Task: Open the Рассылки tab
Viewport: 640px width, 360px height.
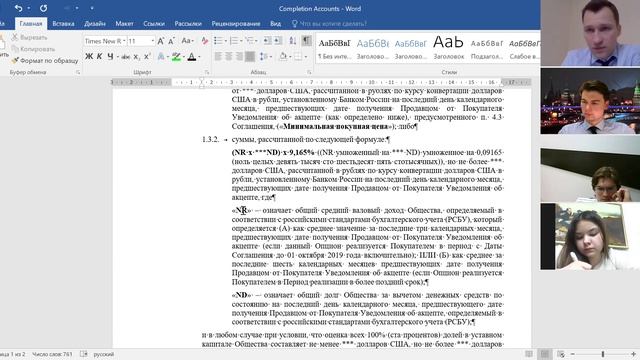Action: pos(188,24)
